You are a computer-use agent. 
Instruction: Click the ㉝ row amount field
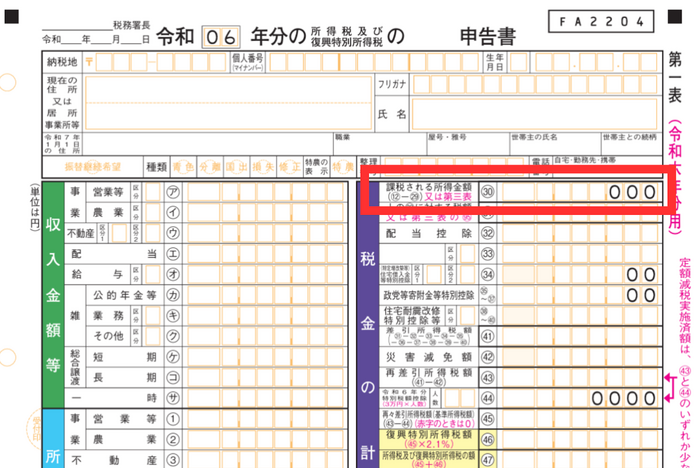(580, 254)
